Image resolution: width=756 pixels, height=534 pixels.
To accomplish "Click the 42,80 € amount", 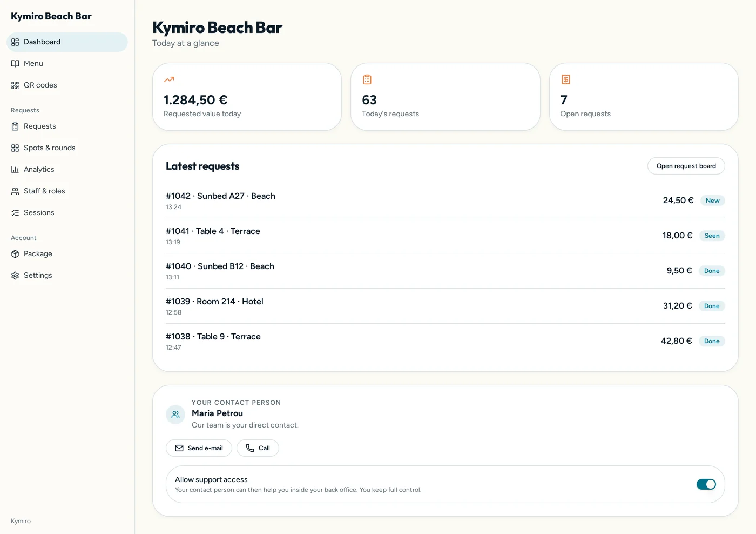I will [x=676, y=341].
